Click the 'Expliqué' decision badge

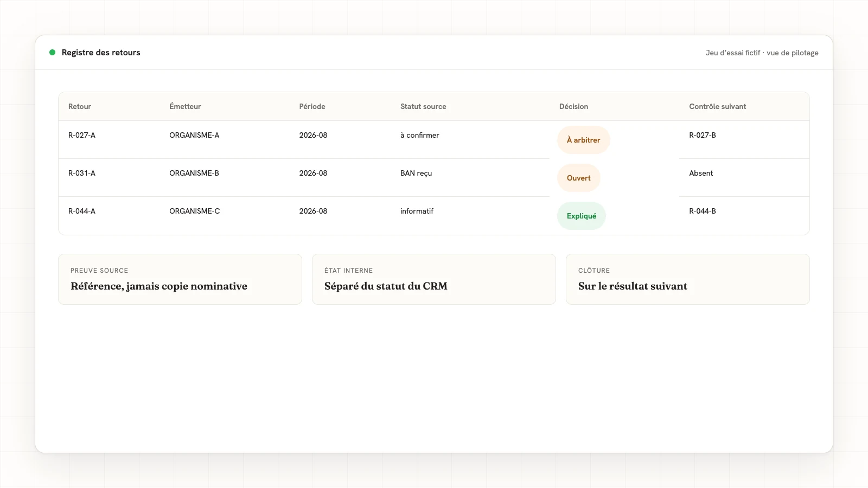pyautogui.click(x=581, y=216)
